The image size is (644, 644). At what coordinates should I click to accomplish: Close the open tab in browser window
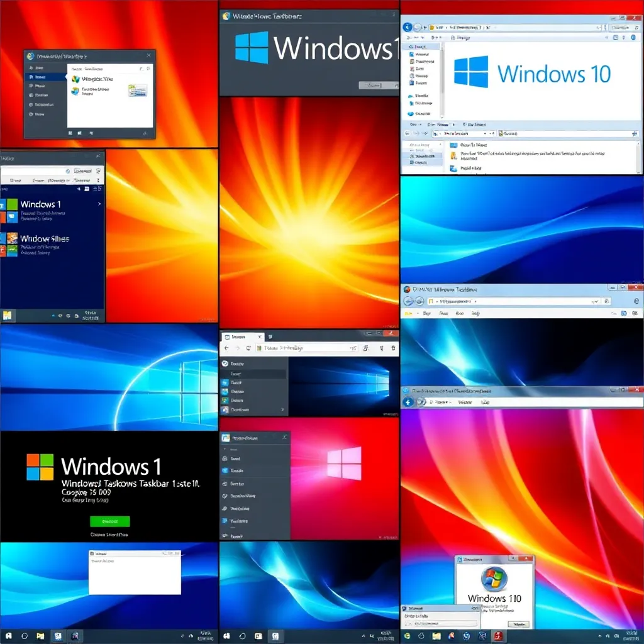[260, 337]
